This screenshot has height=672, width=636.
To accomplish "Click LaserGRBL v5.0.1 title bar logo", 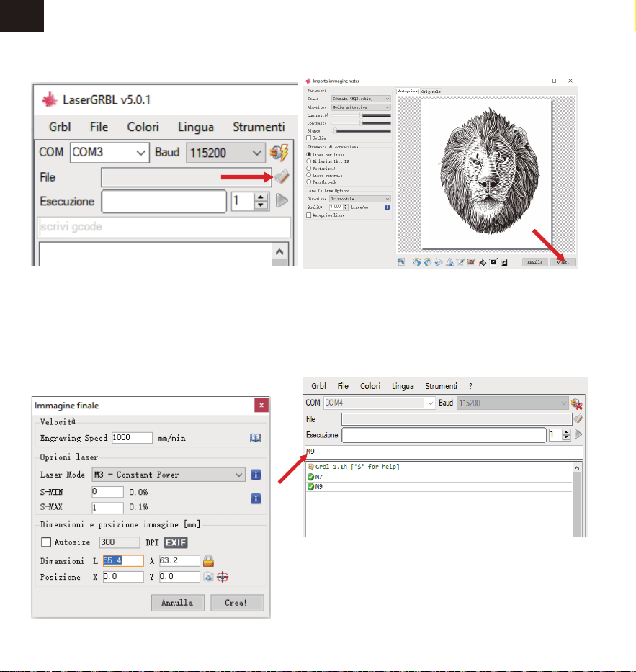I will pyautogui.click(x=49, y=100).
